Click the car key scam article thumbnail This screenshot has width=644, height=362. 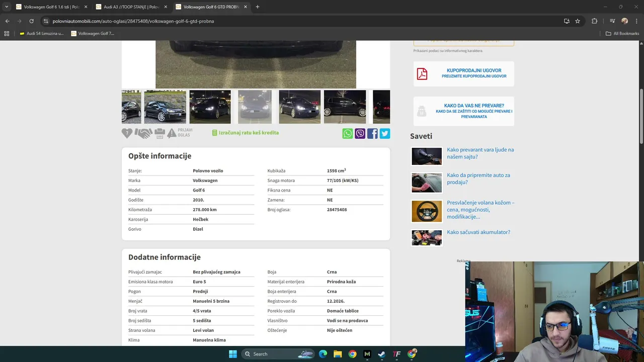(427, 156)
